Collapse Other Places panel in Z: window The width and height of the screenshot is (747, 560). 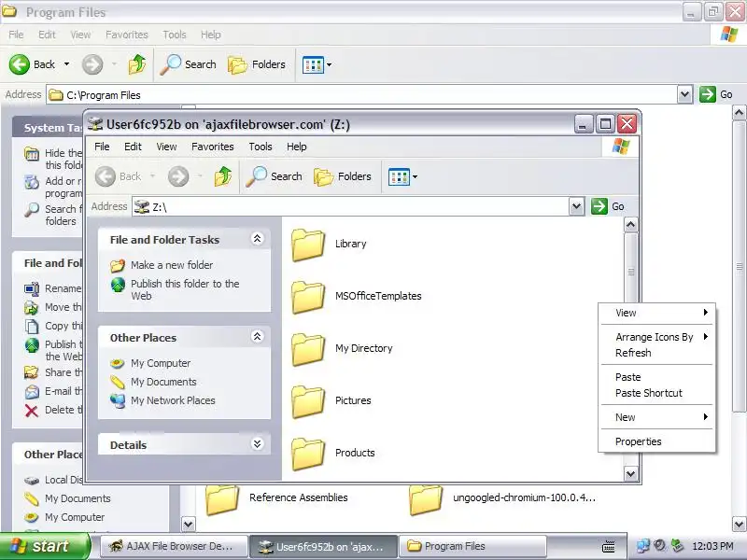[x=258, y=337]
